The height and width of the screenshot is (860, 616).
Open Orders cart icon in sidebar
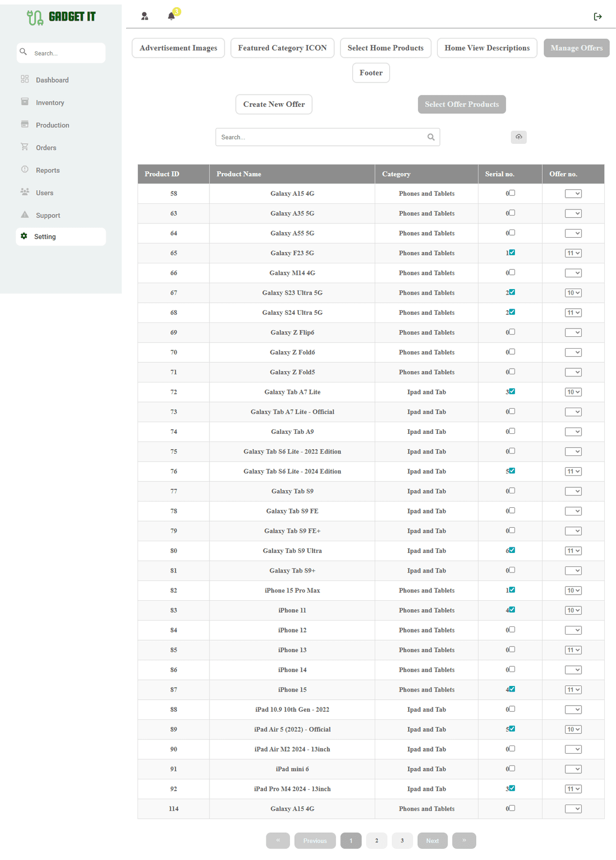pyautogui.click(x=25, y=147)
